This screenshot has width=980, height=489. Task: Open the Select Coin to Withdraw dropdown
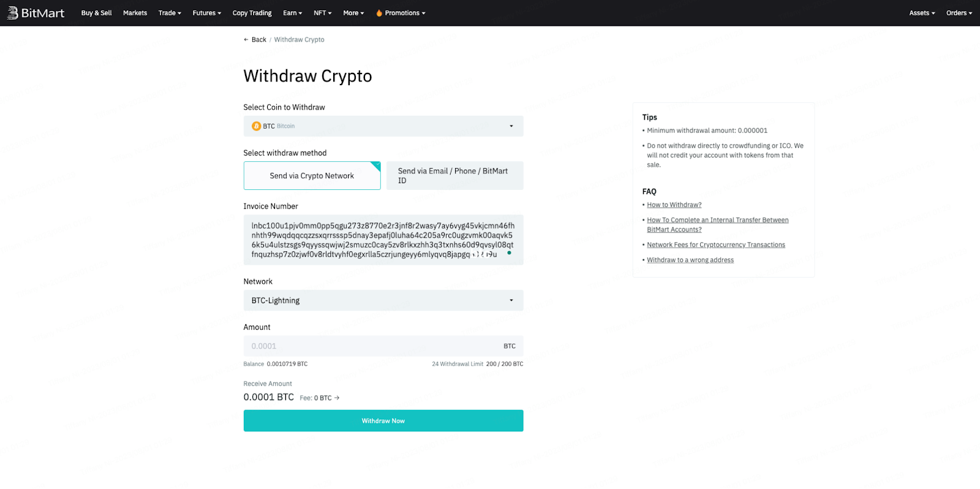pos(383,126)
